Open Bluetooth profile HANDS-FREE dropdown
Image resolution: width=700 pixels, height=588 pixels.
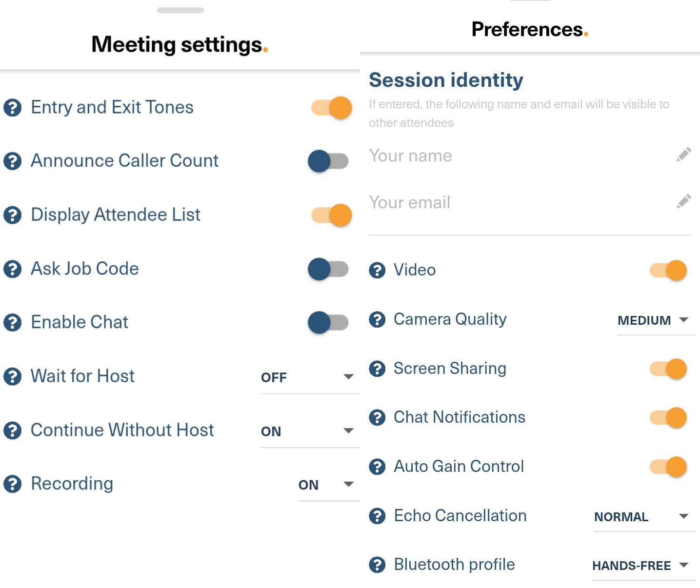coord(643,566)
